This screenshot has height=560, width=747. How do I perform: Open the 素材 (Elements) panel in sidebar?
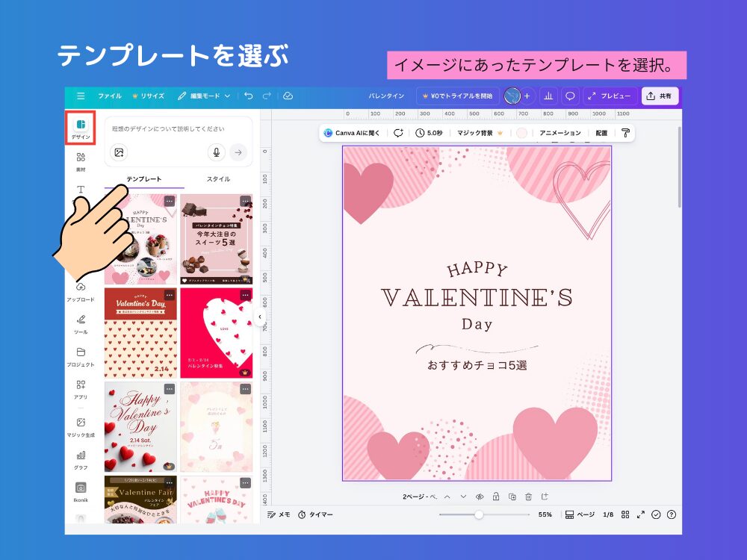81,158
